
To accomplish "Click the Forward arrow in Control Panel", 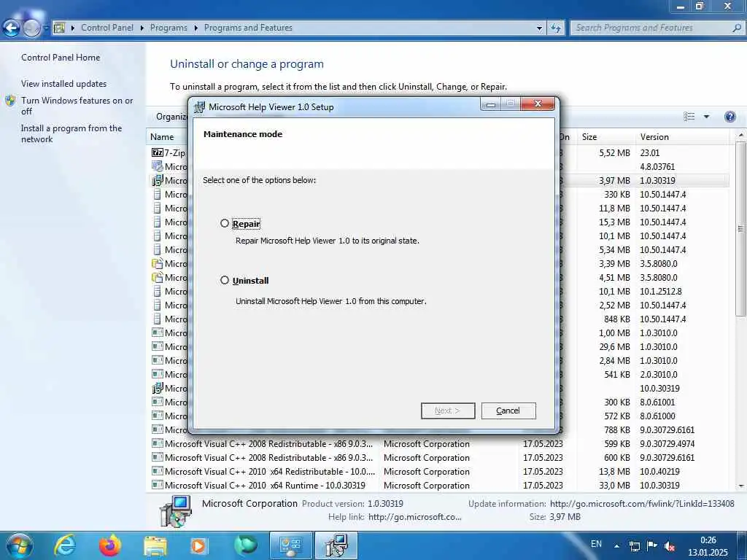I will click(x=31, y=28).
